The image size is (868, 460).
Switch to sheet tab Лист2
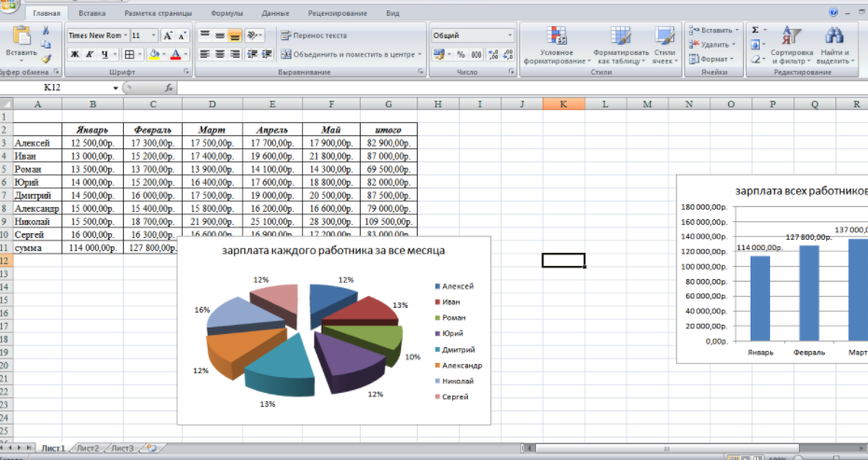89,449
